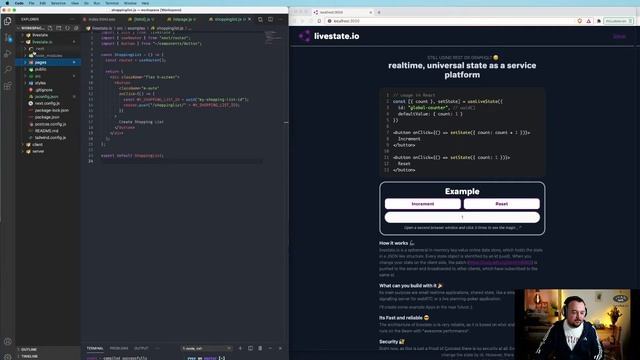
Task: Expand the Outline section
Action: [29, 349]
